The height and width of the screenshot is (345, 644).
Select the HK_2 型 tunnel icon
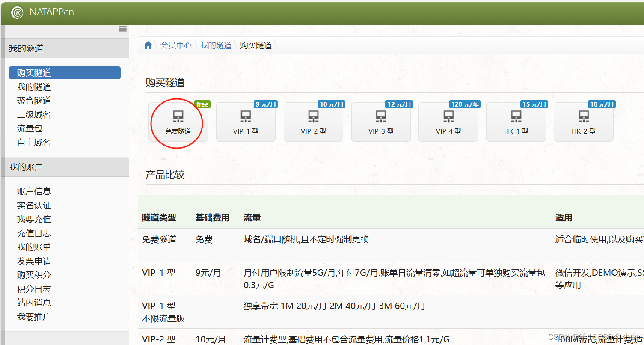coord(583,116)
